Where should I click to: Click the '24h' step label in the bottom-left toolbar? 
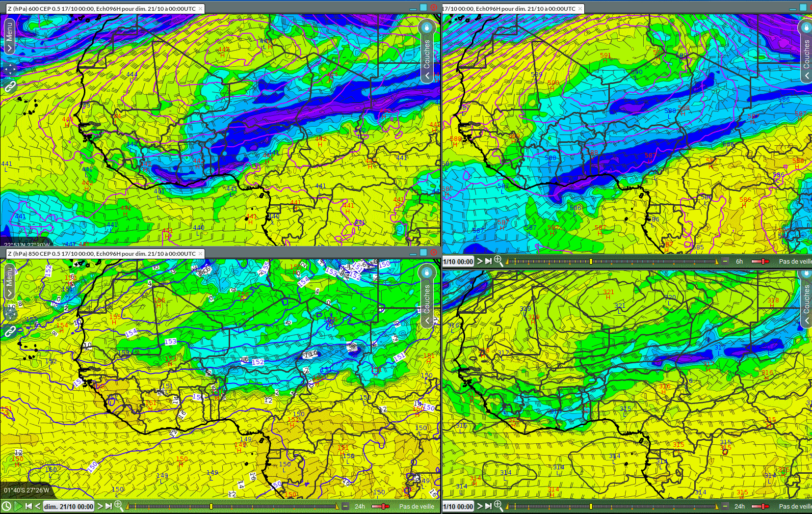(x=360, y=507)
